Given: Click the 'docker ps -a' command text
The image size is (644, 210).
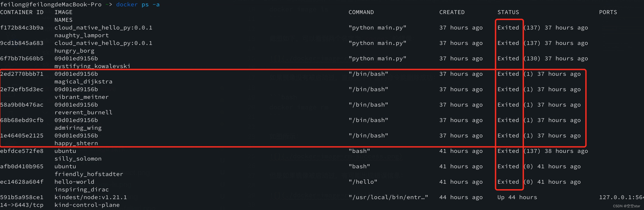Looking at the screenshot, I should click(x=138, y=5).
